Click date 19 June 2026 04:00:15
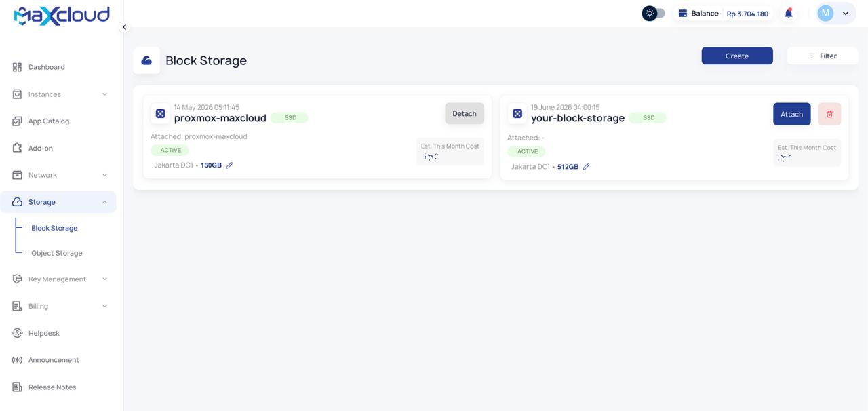 pyautogui.click(x=565, y=107)
